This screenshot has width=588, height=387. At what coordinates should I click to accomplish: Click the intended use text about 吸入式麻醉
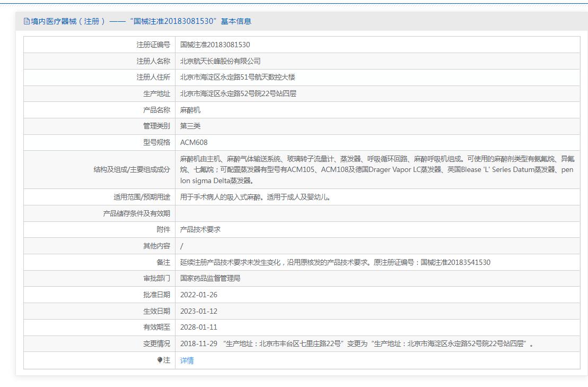[255, 197]
